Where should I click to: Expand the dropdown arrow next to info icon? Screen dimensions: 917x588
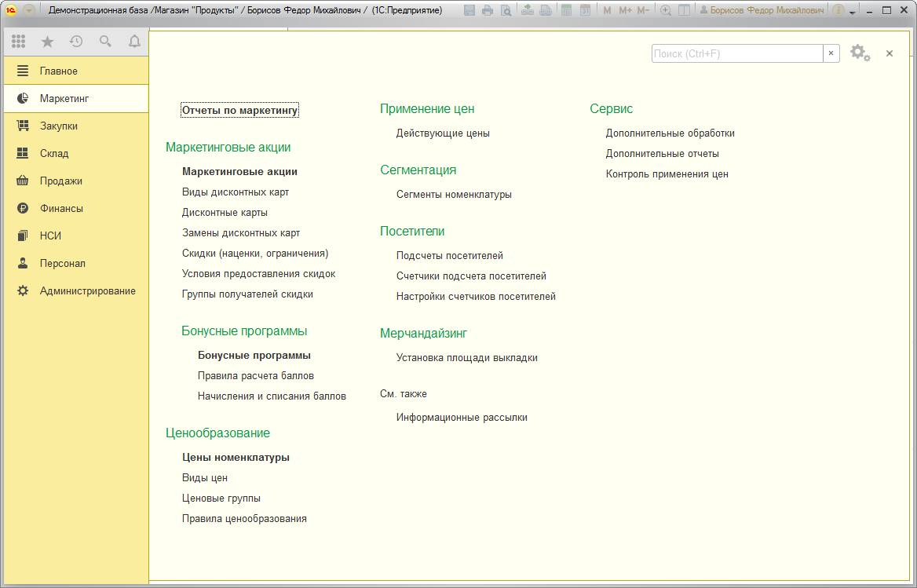pos(852,11)
